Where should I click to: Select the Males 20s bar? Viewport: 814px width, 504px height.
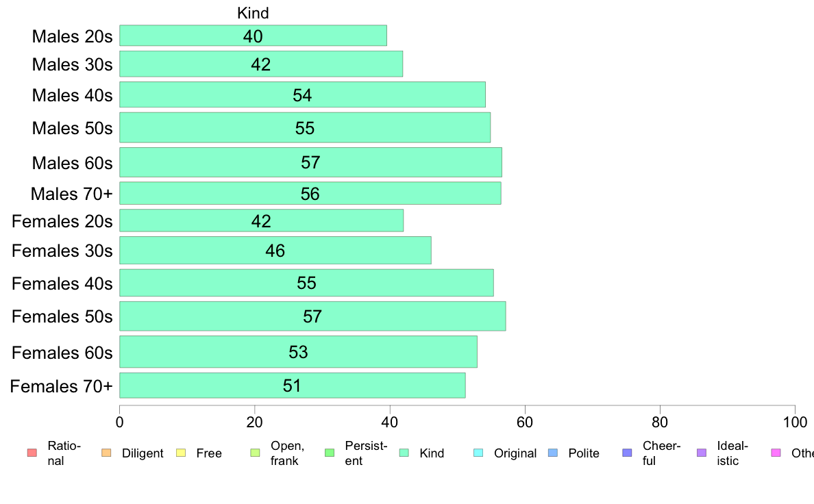254,36
